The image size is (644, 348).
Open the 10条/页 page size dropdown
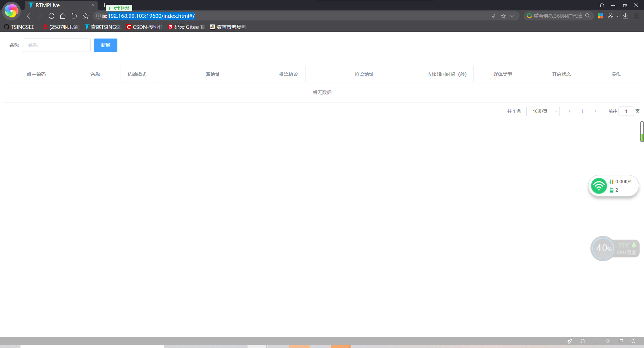tap(543, 111)
